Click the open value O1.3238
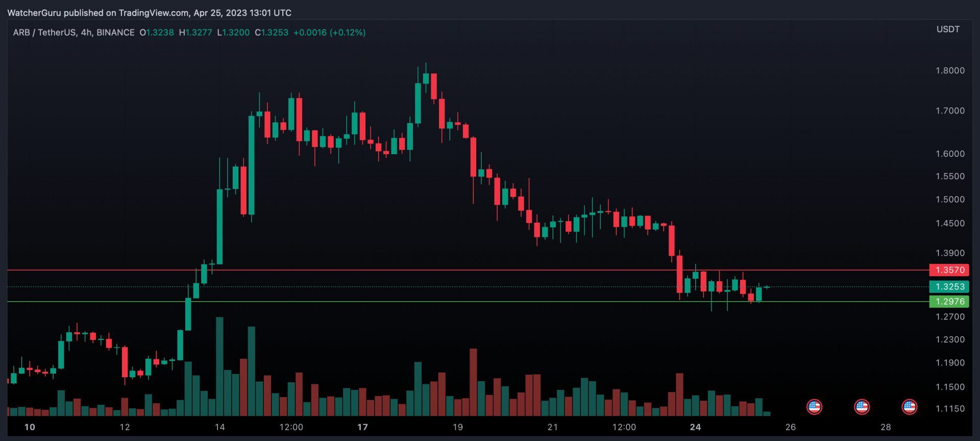This screenshot has height=441, width=980. point(157,33)
